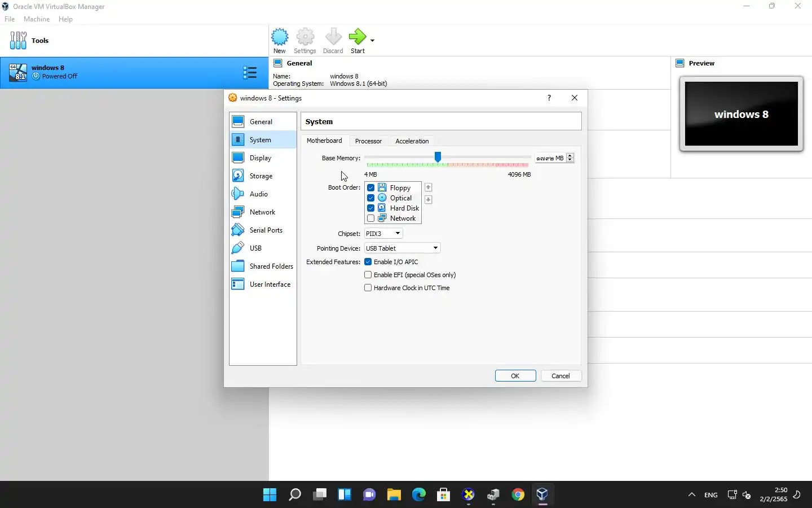Show hidden system tray icons chevron
812x508 pixels.
[692, 495]
